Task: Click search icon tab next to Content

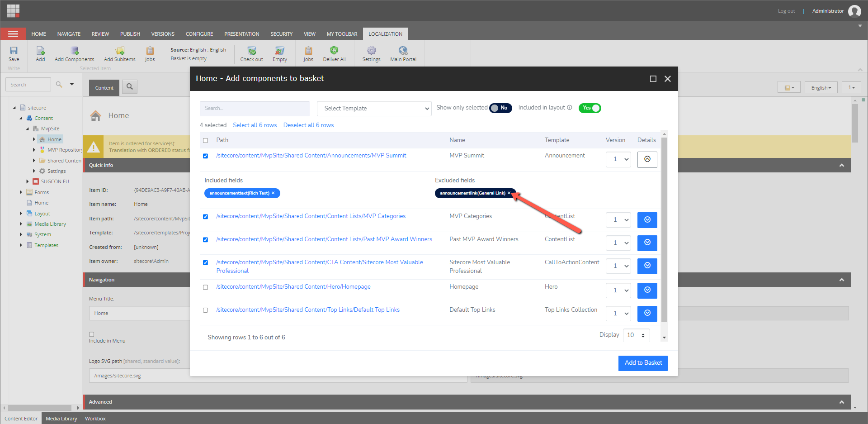Action: pyautogui.click(x=130, y=86)
